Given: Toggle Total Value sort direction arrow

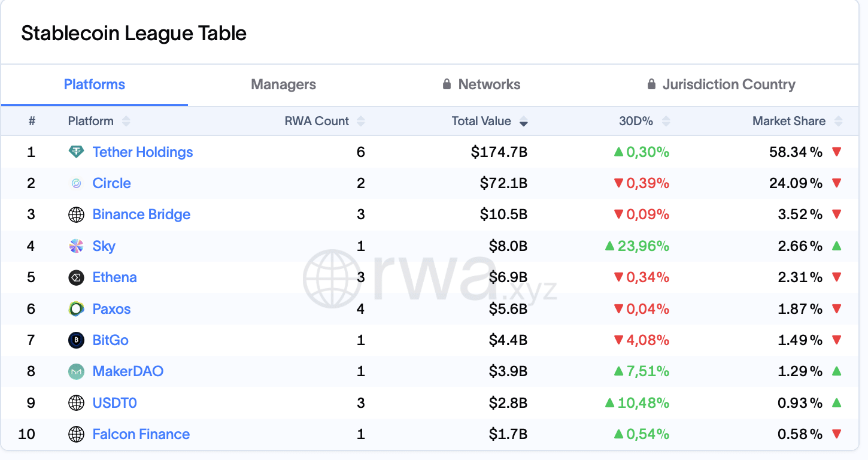Looking at the screenshot, I should [523, 122].
